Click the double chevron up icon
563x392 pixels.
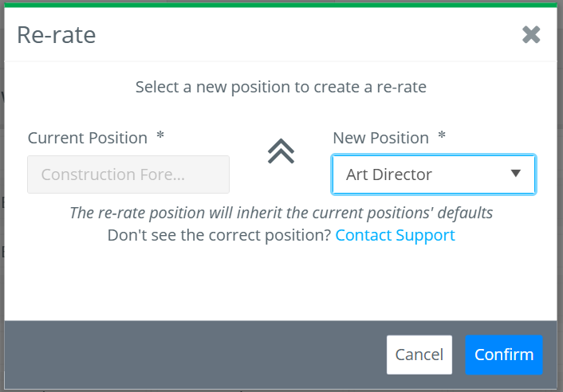click(281, 151)
